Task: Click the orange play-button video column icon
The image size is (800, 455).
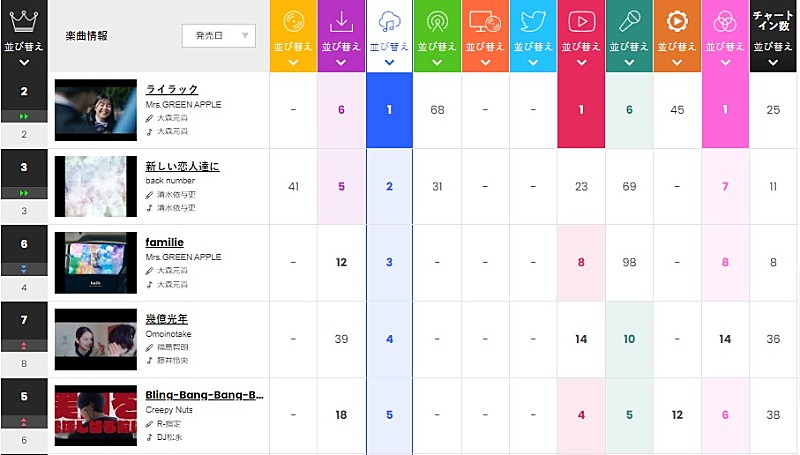Action: click(x=677, y=22)
